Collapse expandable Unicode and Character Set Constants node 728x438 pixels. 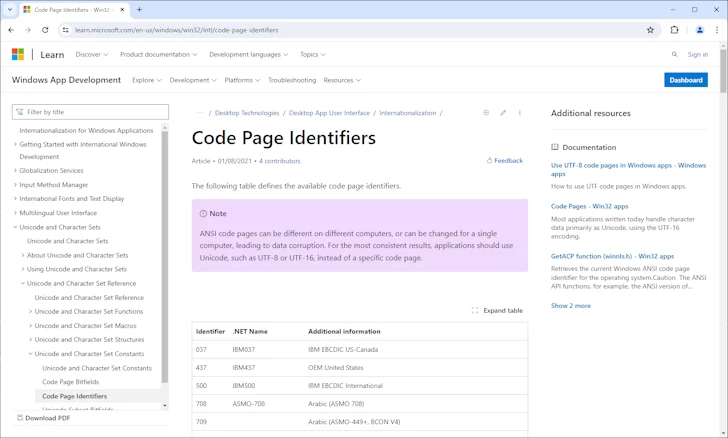pos(31,353)
